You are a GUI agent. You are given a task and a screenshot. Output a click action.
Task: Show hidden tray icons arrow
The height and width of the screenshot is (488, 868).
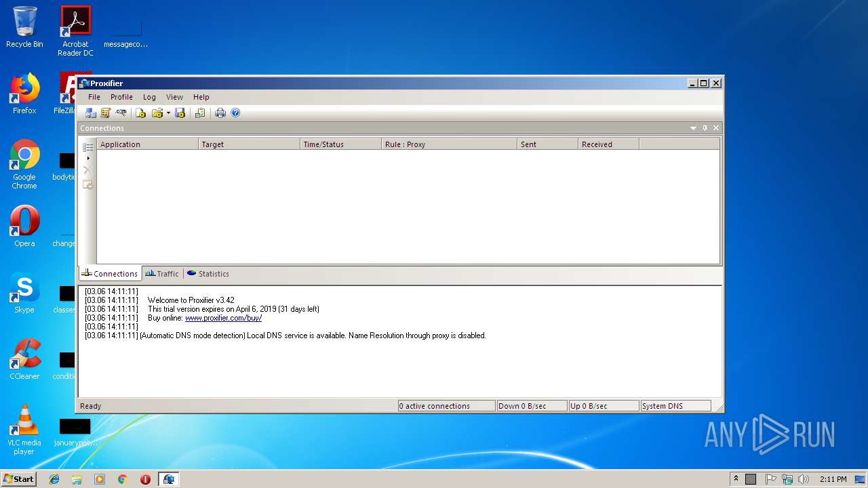736,479
